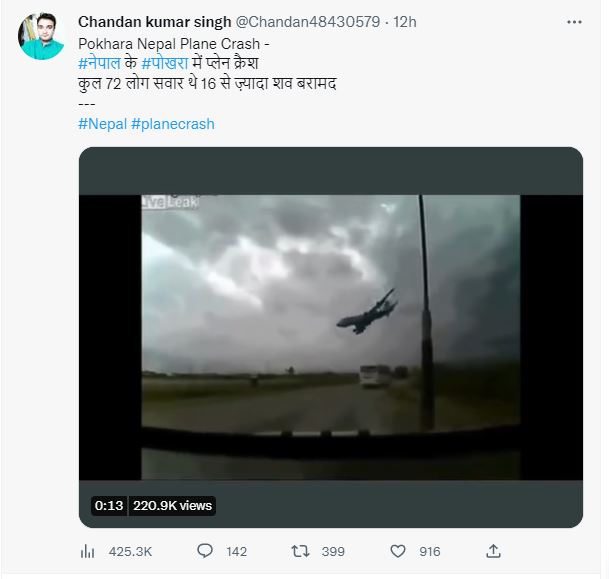
Task: Click the 399 retweets count
Action: pos(332,551)
